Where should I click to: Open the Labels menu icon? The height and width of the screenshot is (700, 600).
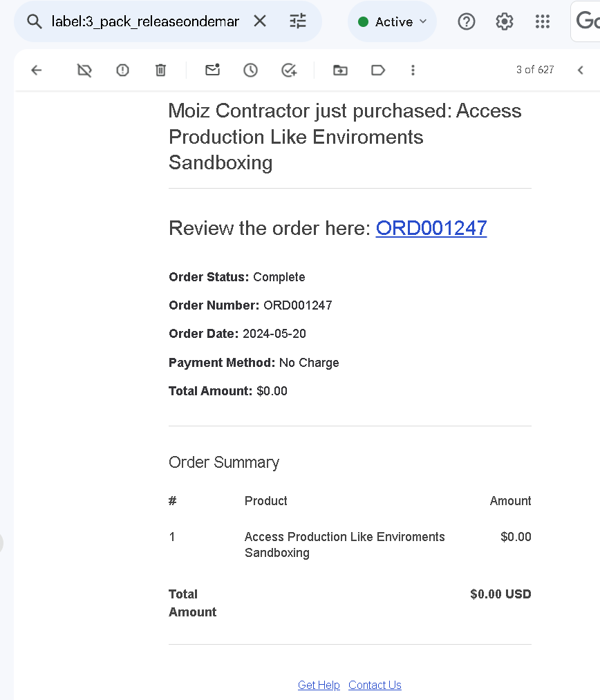pos(378,70)
